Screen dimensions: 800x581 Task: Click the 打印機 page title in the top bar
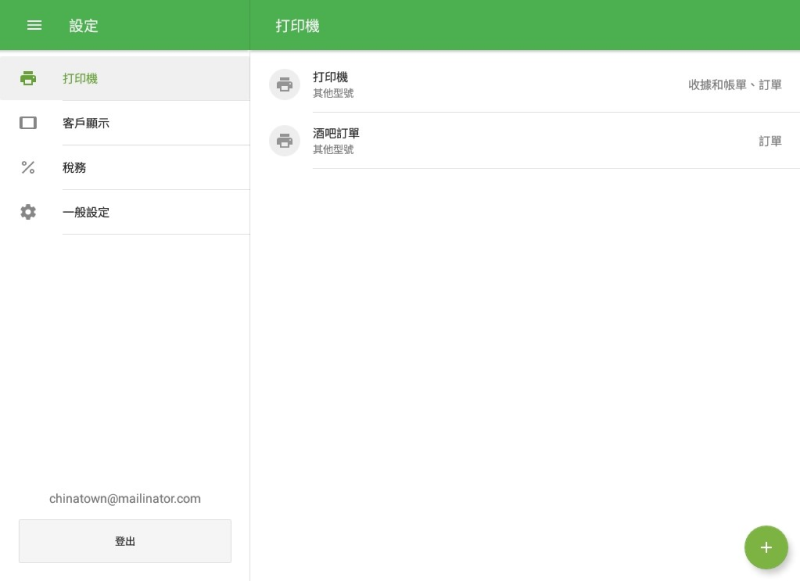coord(297,26)
